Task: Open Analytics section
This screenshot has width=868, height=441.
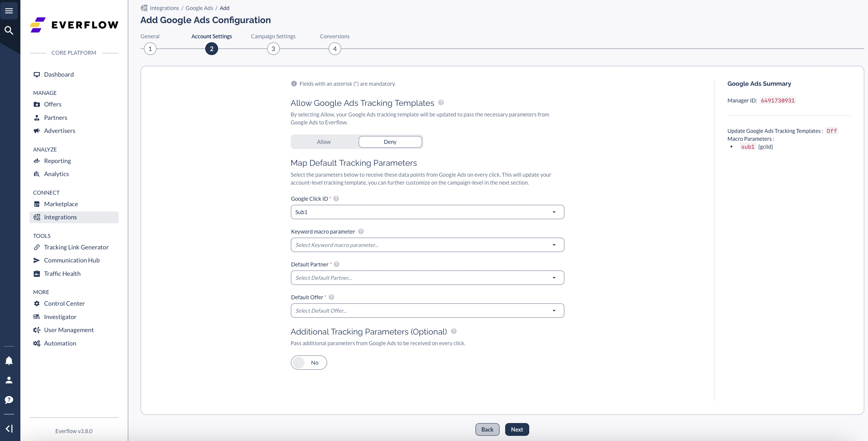Action: [x=74, y=174]
